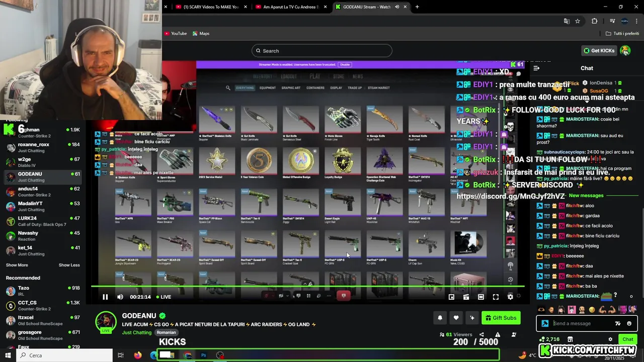Open roxanne_roxx channel in sidebar

click(43, 147)
